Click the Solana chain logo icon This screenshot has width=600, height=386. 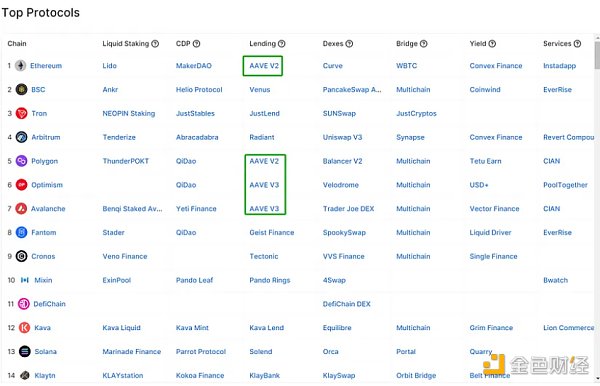25,351
